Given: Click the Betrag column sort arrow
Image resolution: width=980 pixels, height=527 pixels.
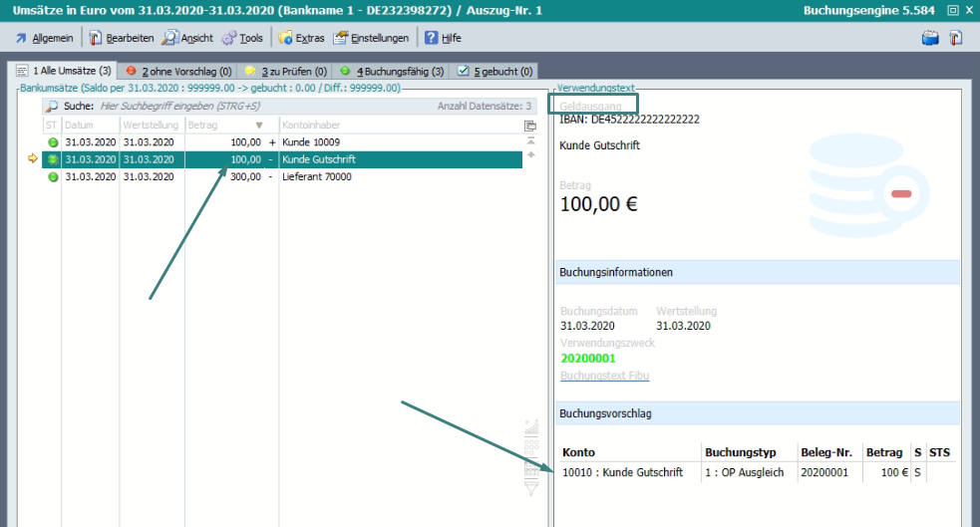Looking at the screenshot, I should [259, 126].
